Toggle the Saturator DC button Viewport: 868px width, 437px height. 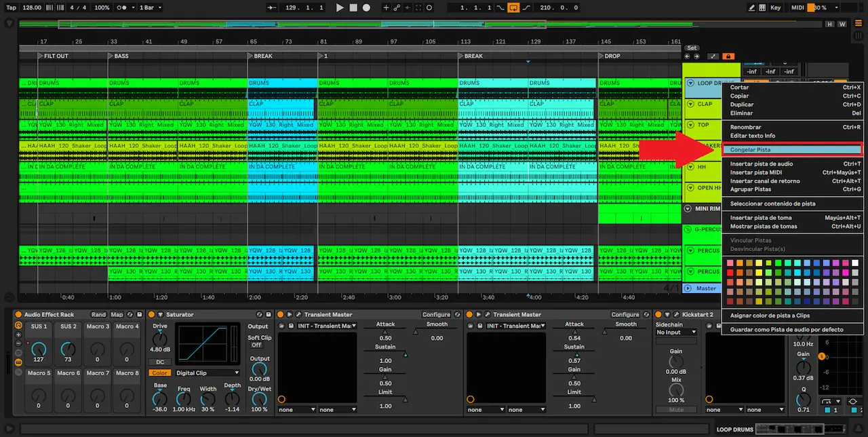[160, 362]
